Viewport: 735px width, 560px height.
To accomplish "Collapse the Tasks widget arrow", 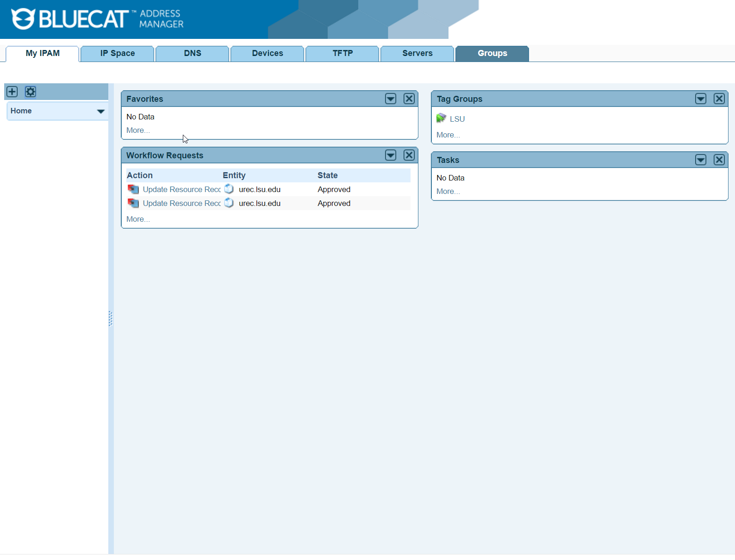I will 701,160.
